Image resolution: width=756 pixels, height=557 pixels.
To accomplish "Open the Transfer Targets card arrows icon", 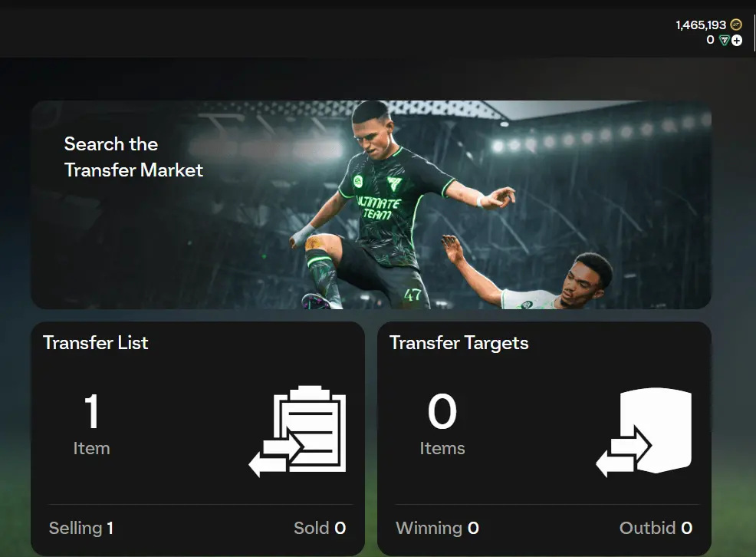I will click(644, 432).
